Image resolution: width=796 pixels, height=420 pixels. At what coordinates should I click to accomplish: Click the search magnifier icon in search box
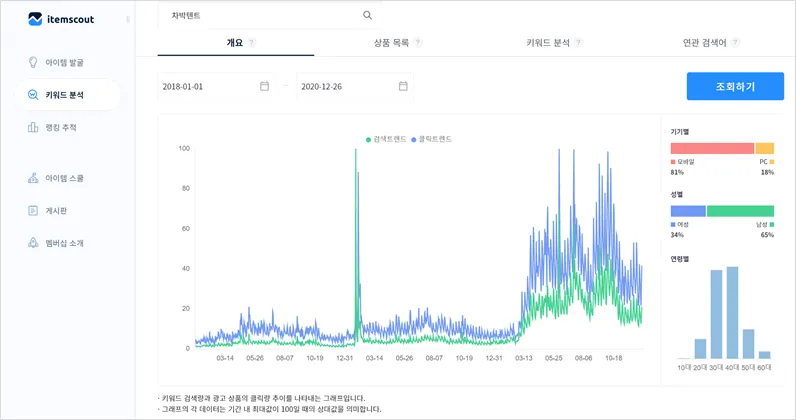pyautogui.click(x=368, y=15)
